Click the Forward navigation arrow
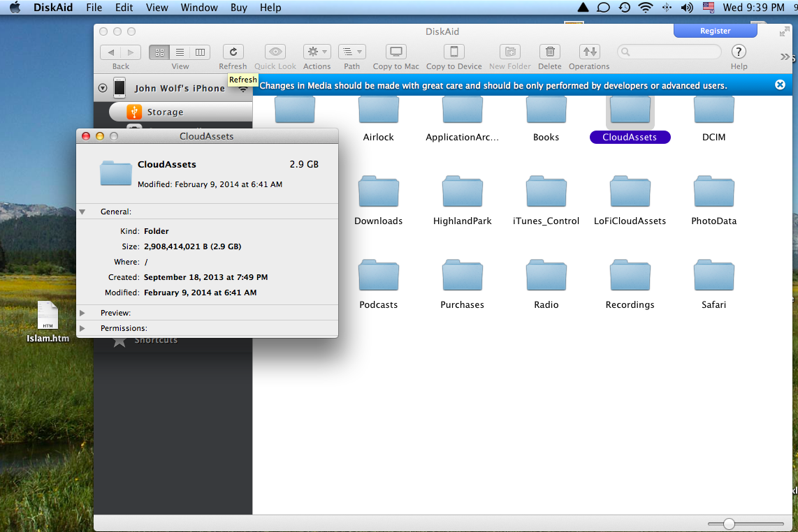 131,52
